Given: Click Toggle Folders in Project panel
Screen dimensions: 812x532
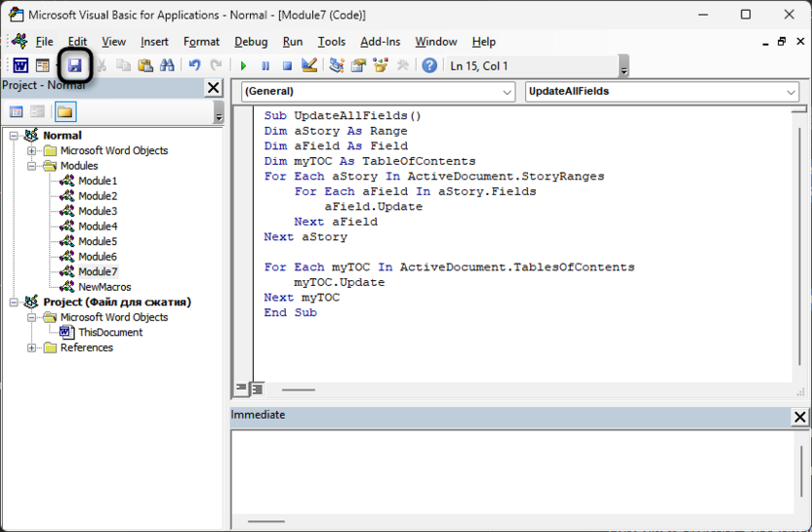Looking at the screenshot, I should (64, 112).
